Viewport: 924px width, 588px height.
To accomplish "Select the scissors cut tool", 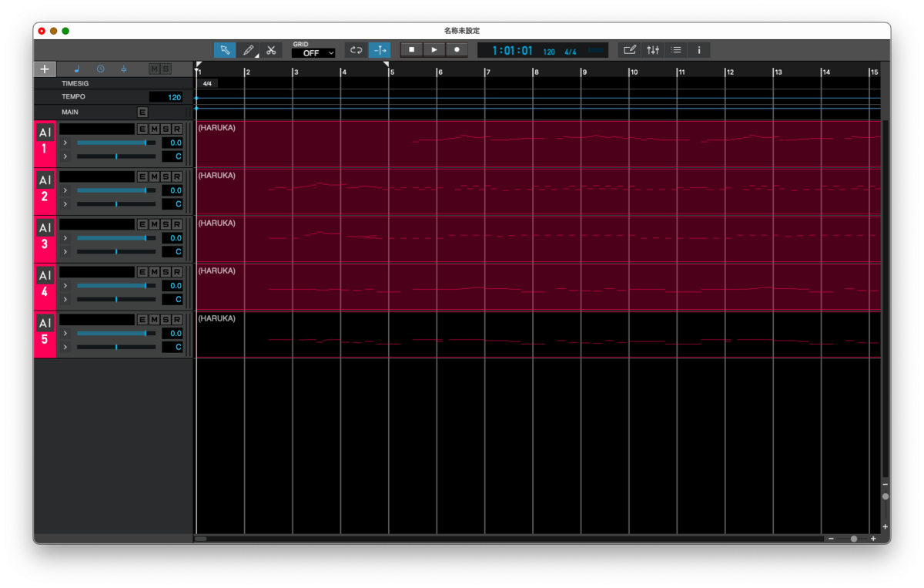I will [x=271, y=50].
